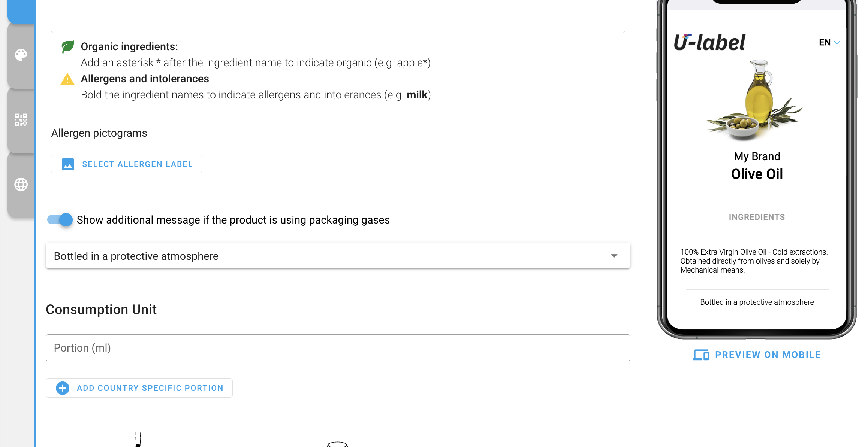Click SELECT ALLERGEN LABEL button

[126, 164]
